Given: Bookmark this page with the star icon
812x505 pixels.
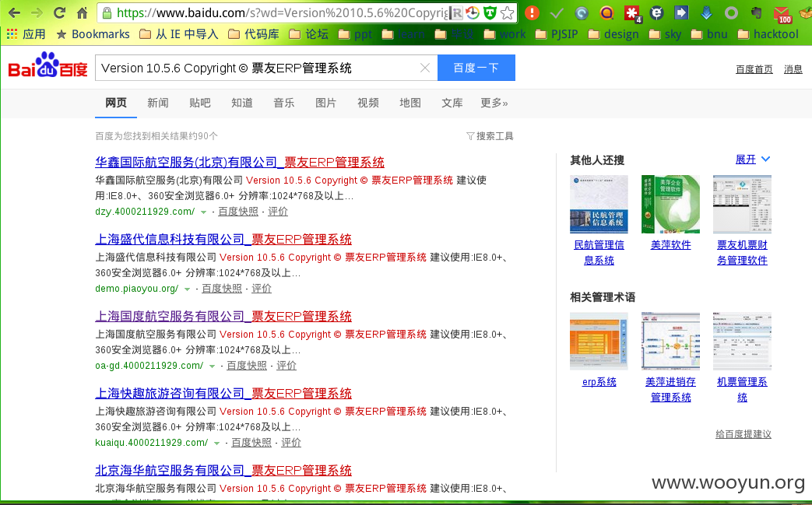Looking at the screenshot, I should 508,13.
